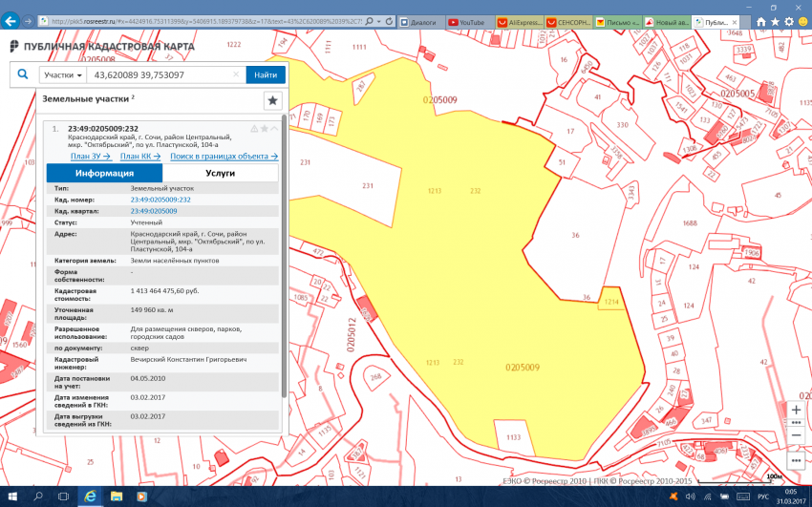The width and height of the screenshot is (812, 507).
Task: Zoom in the map with the plus button
Action: point(796,410)
